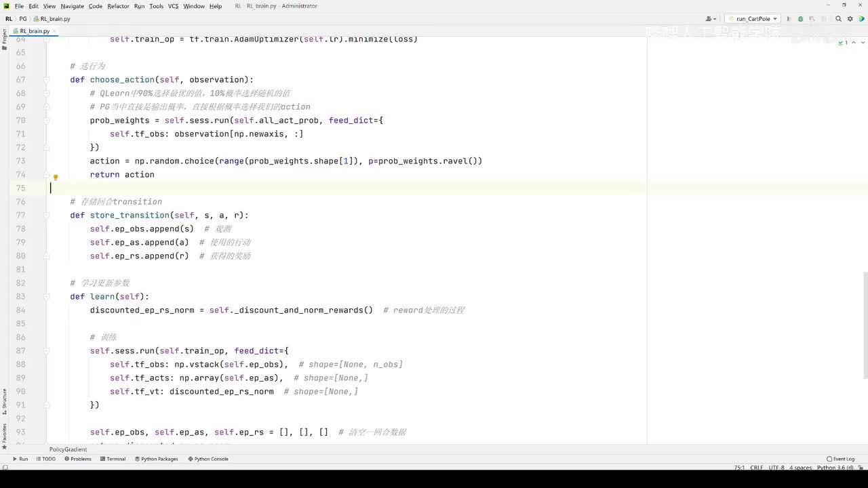Open the Project tool window sidebar tab
Screen dimensions: 868x488
(x=4, y=40)
